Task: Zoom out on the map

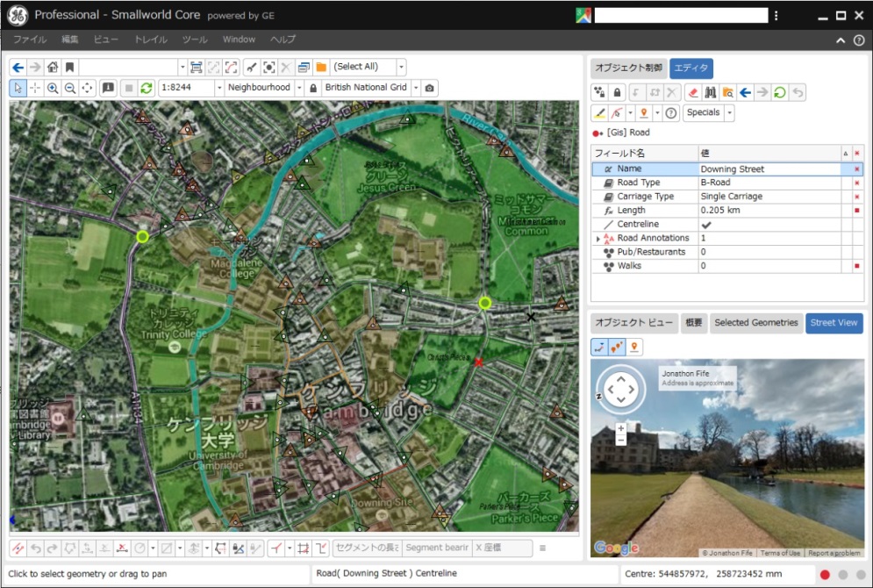Action: point(70,88)
